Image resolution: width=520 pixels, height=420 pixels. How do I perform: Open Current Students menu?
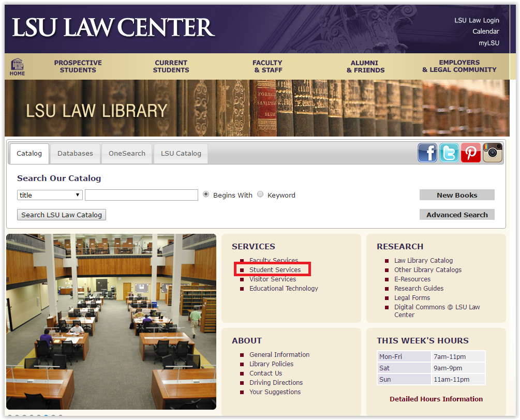click(171, 66)
